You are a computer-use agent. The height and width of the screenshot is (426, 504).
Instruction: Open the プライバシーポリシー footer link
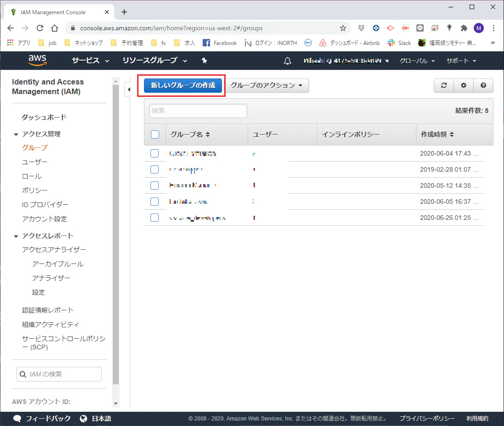pos(427,418)
